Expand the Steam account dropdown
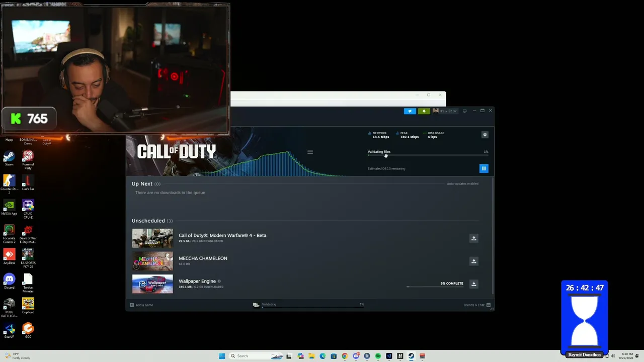Image resolution: width=644 pixels, height=362 pixels. (x=445, y=111)
